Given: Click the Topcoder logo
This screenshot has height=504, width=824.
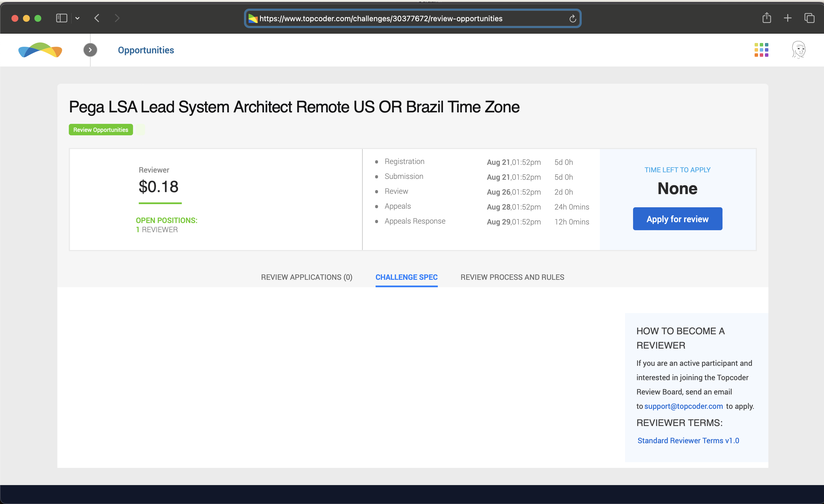Looking at the screenshot, I should tap(40, 50).
